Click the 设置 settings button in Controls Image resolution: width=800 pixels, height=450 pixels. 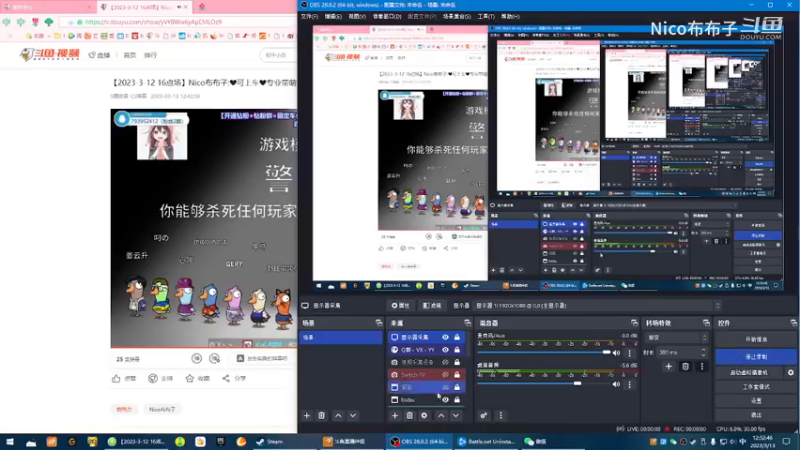(x=756, y=401)
